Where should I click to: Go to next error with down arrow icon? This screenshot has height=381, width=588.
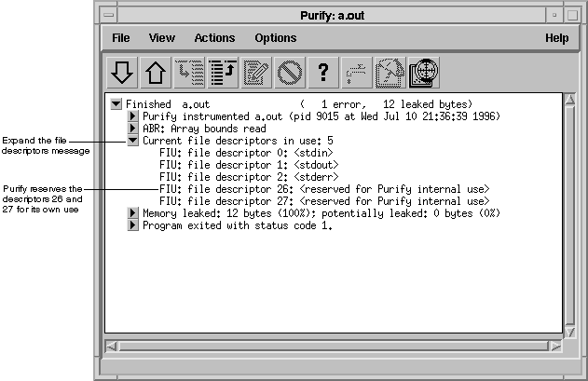click(x=122, y=73)
